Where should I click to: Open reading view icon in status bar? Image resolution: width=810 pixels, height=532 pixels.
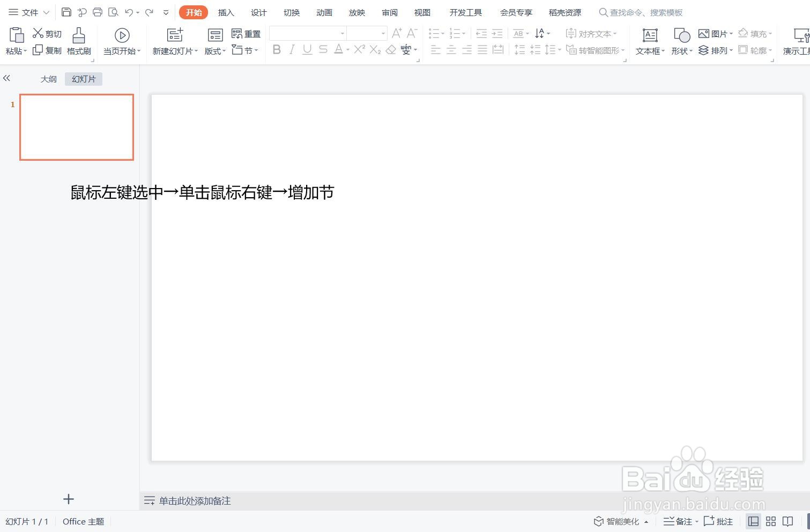pyautogui.click(x=787, y=521)
